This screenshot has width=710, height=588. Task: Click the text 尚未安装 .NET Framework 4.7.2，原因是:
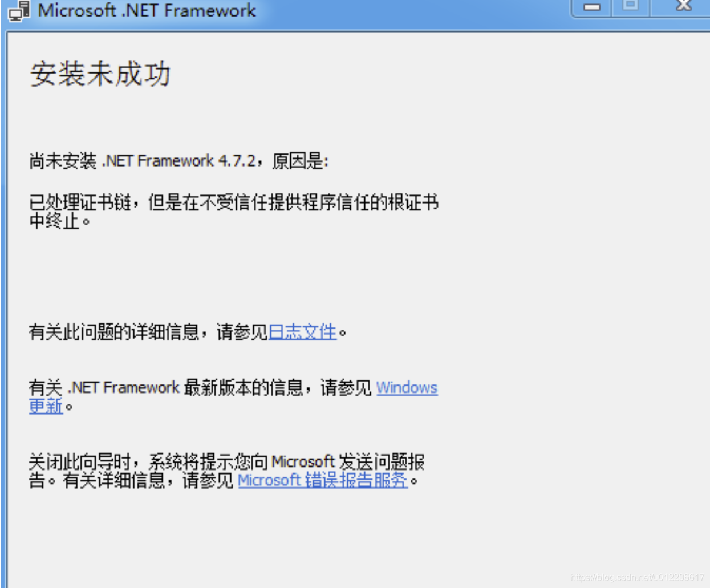(179, 161)
